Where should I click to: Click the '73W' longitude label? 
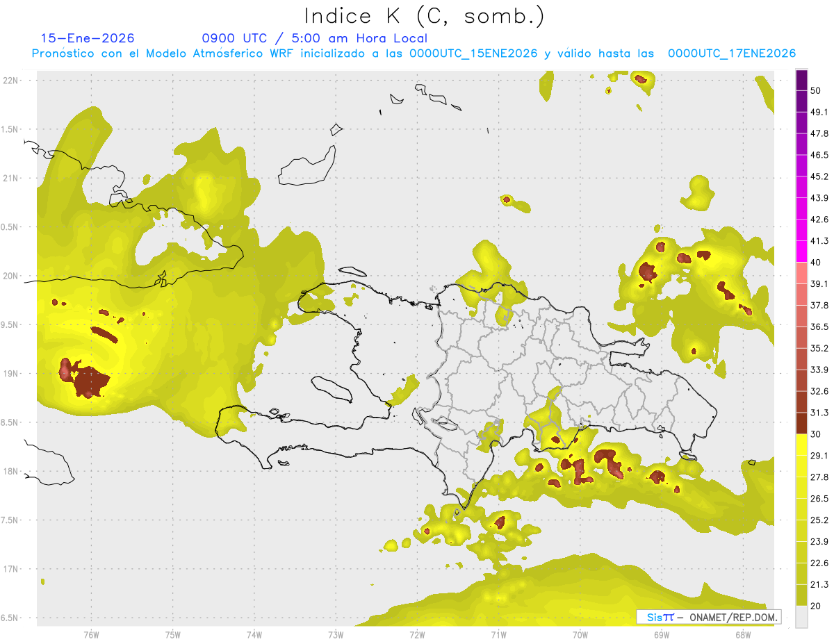(336, 635)
